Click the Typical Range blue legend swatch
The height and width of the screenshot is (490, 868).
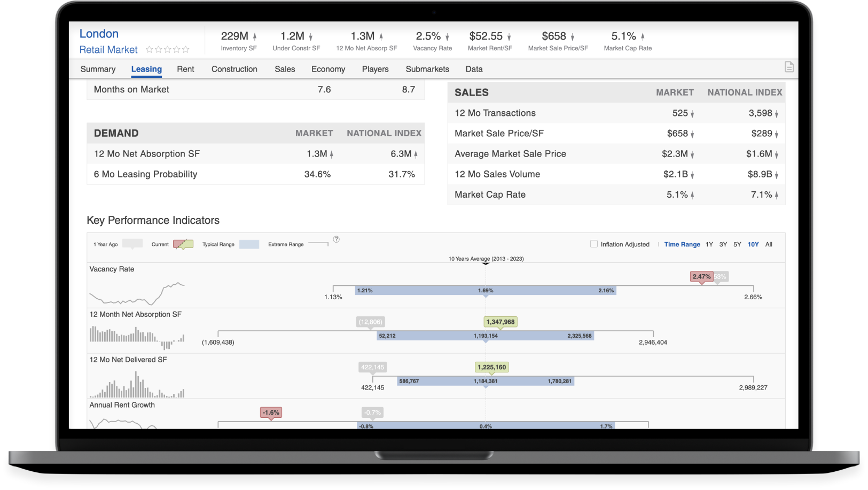pyautogui.click(x=249, y=244)
